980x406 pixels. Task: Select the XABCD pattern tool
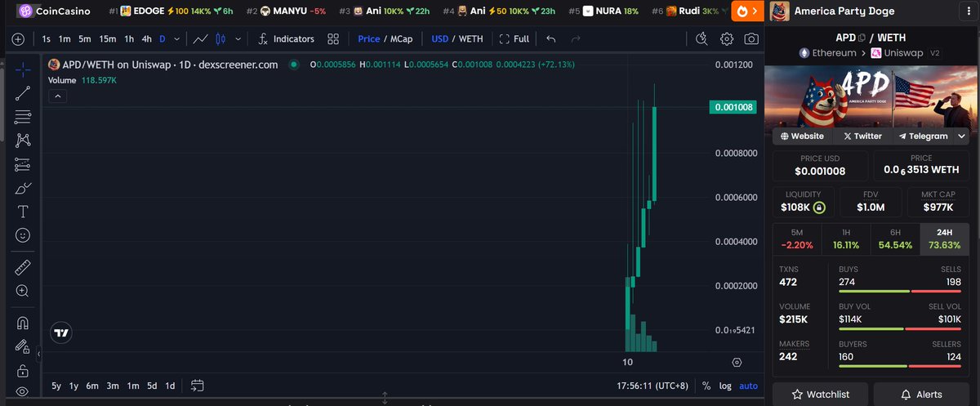(x=23, y=141)
